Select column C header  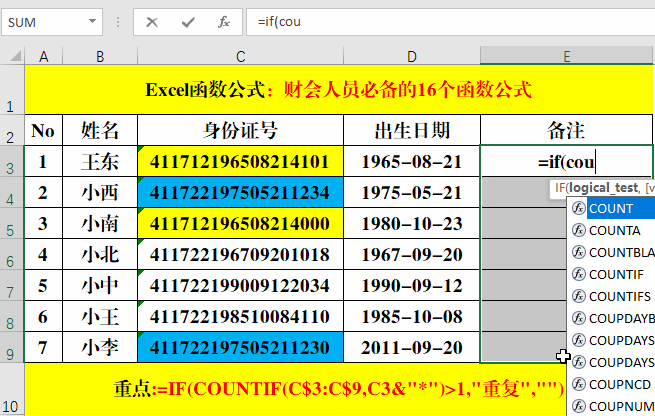coord(240,56)
